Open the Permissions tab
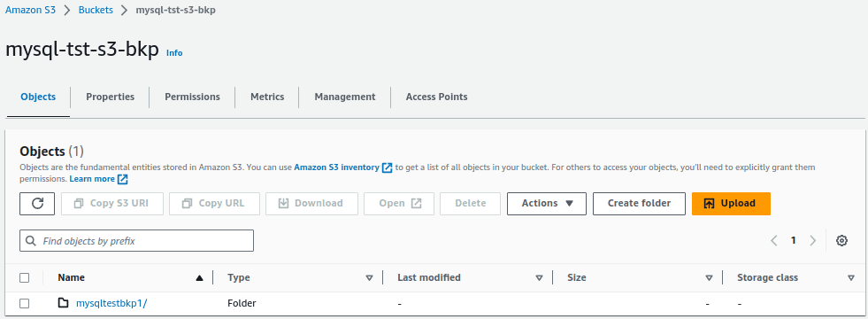 pyautogui.click(x=192, y=97)
